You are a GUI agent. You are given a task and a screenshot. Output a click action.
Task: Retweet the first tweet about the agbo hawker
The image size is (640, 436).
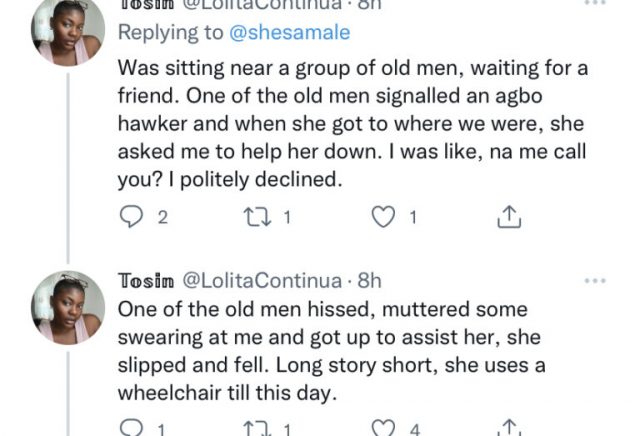tap(259, 218)
